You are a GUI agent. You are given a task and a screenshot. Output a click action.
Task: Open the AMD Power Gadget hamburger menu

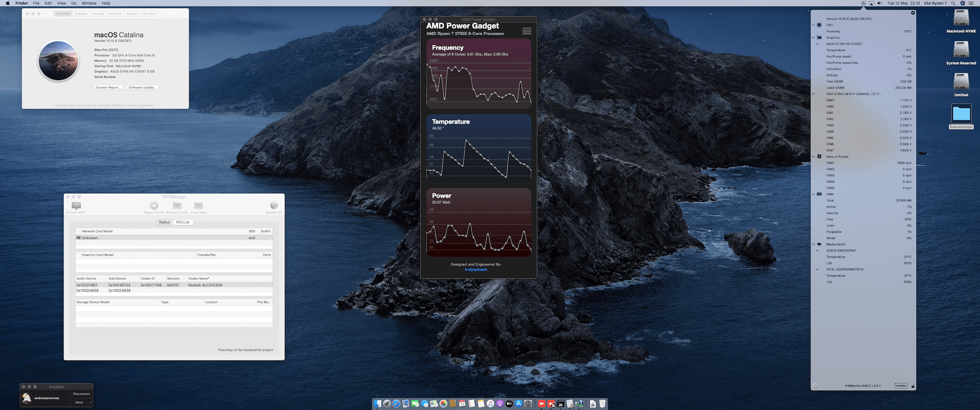(527, 31)
